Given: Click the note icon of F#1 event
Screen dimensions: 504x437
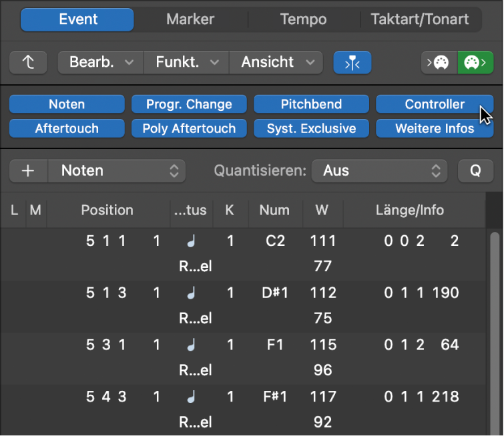Looking at the screenshot, I should 192,397.
